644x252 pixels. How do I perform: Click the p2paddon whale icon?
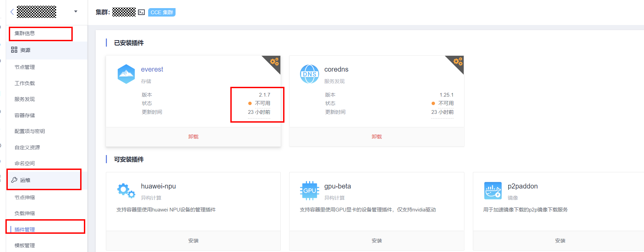pyautogui.click(x=493, y=191)
